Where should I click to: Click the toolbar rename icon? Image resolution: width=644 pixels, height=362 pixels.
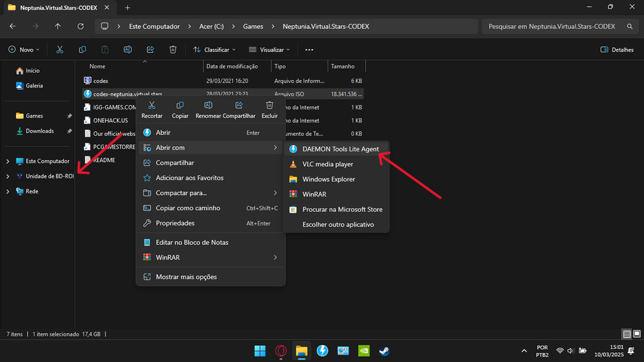(128, 50)
